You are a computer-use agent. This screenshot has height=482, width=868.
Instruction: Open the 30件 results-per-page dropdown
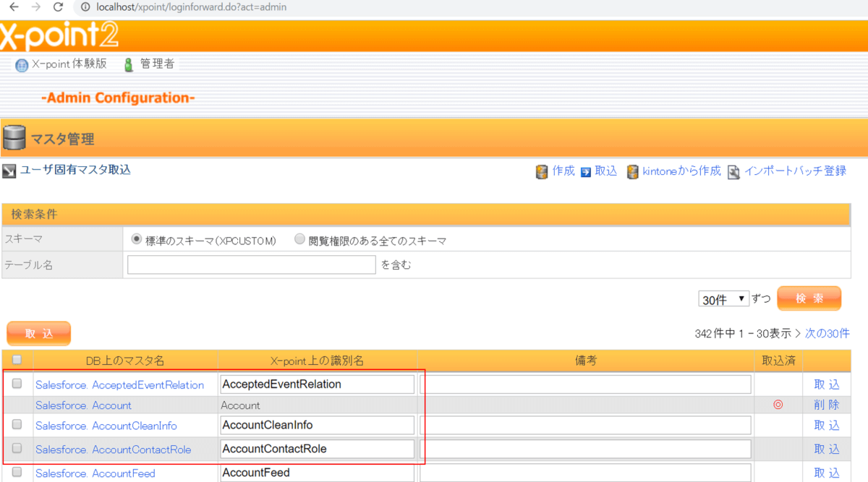[723, 299]
